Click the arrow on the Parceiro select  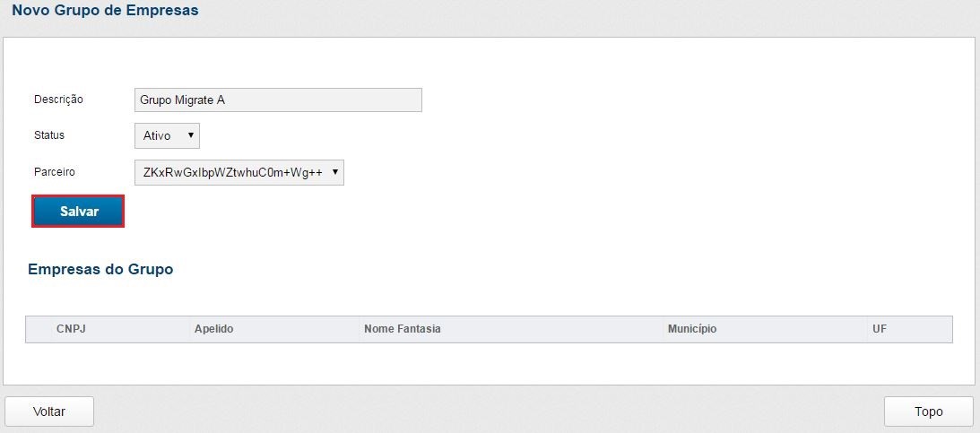[x=335, y=172]
